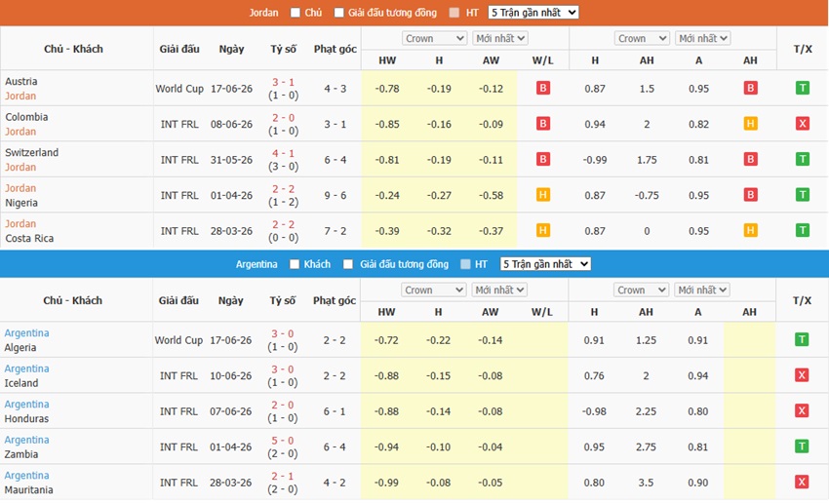
Task: Click World Cup league in Austria row
Action: [x=179, y=89]
